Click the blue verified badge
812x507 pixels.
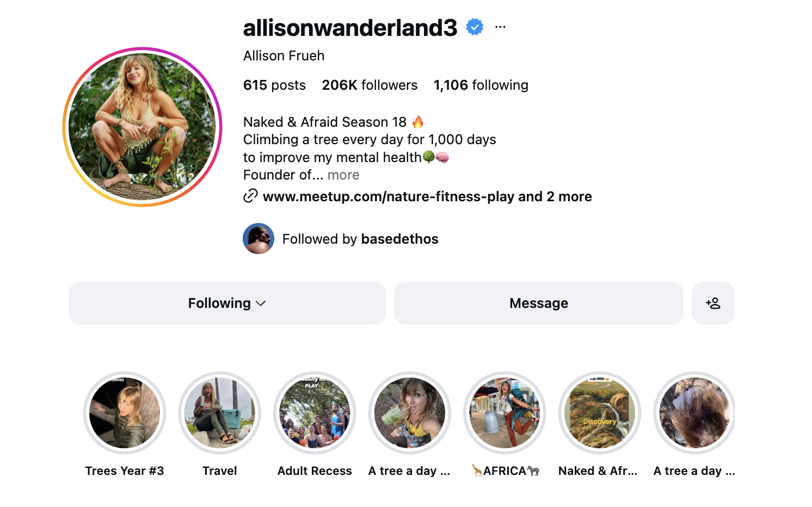(475, 27)
